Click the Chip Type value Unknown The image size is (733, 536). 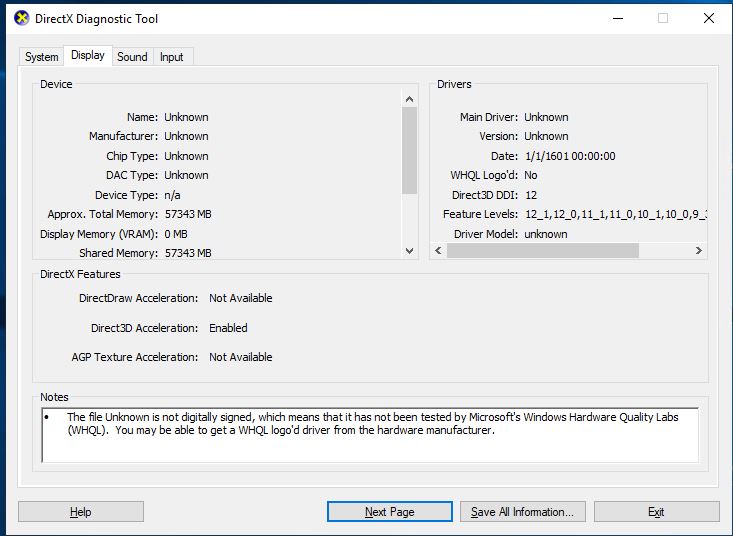(x=186, y=156)
